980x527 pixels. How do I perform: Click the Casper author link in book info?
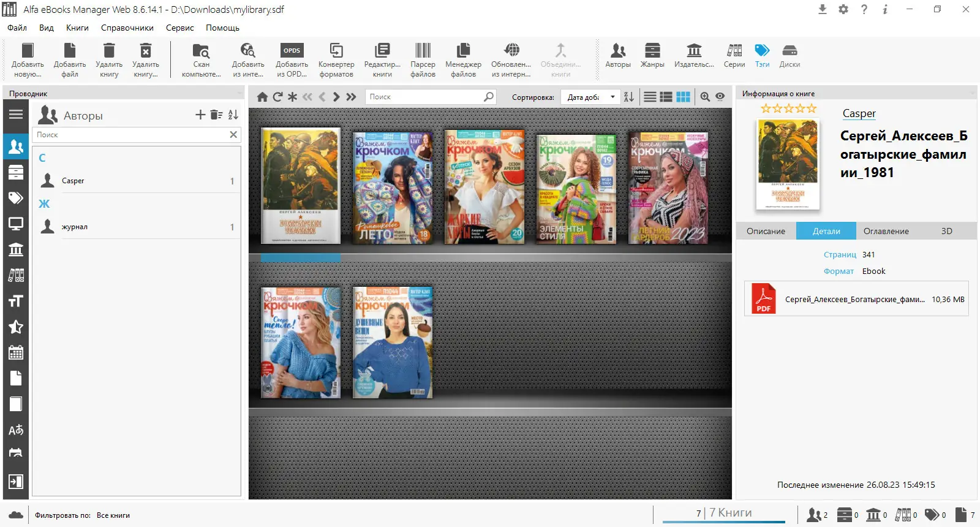(859, 113)
